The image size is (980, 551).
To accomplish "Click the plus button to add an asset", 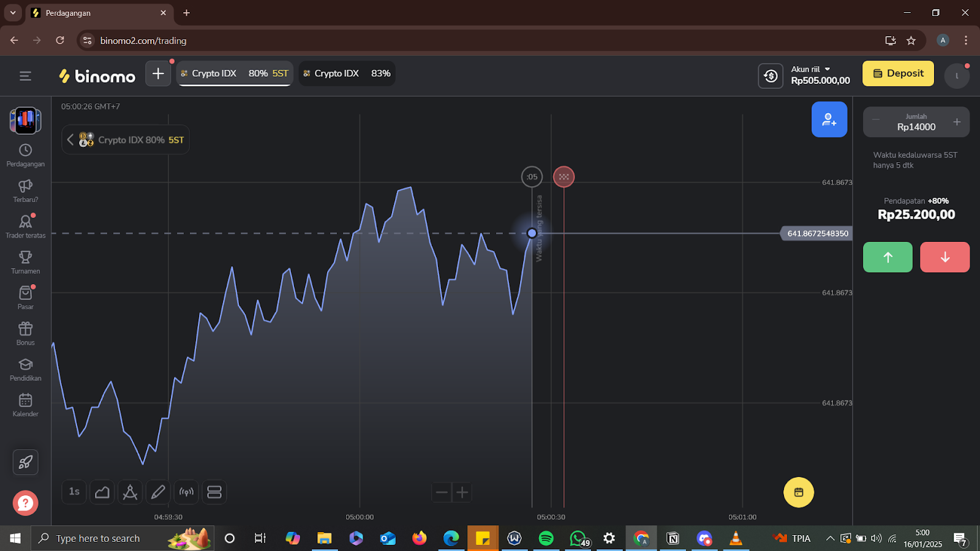I will pyautogui.click(x=158, y=74).
